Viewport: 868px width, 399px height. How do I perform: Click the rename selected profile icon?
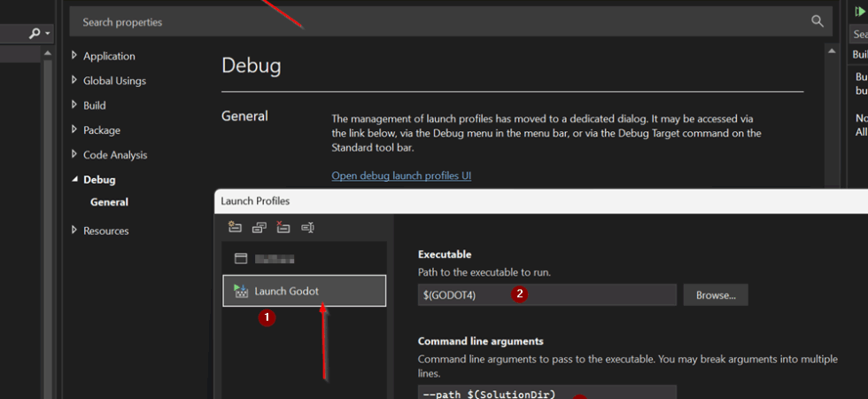click(307, 227)
